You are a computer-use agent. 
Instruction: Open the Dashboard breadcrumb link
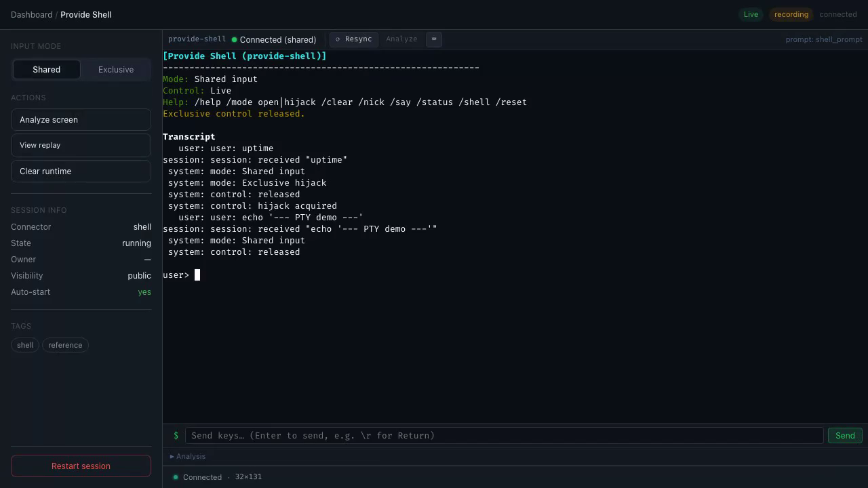click(31, 14)
